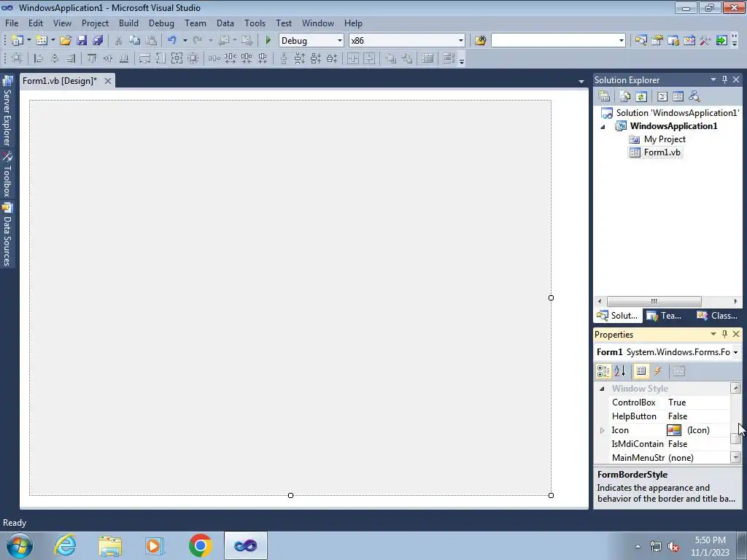Open the active documents list dropdown arrow
Image resolution: width=747 pixels, height=560 pixels.
(581, 82)
